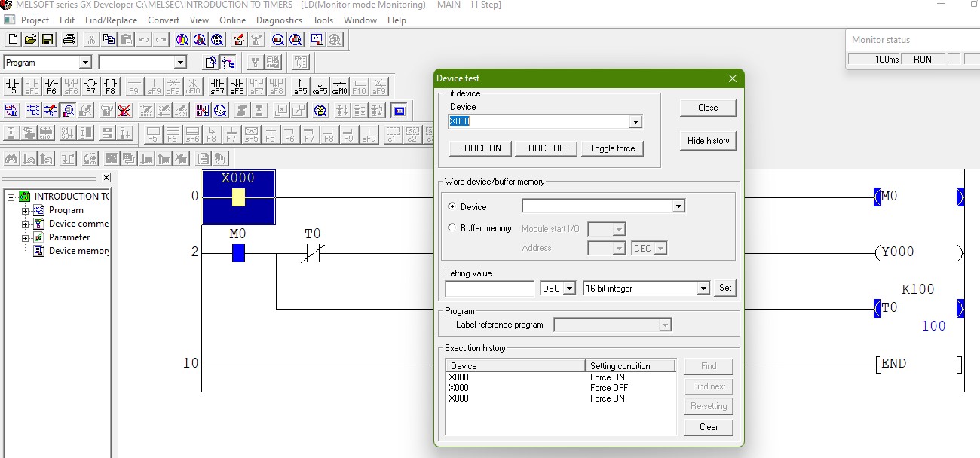Image resolution: width=980 pixels, height=458 pixels.
Task: Open the Program selector dropdown in toolbar
Action: point(85,63)
